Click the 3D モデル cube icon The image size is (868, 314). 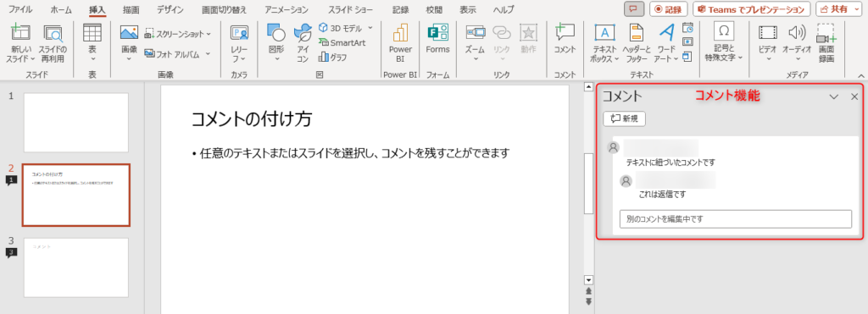pyautogui.click(x=323, y=28)
